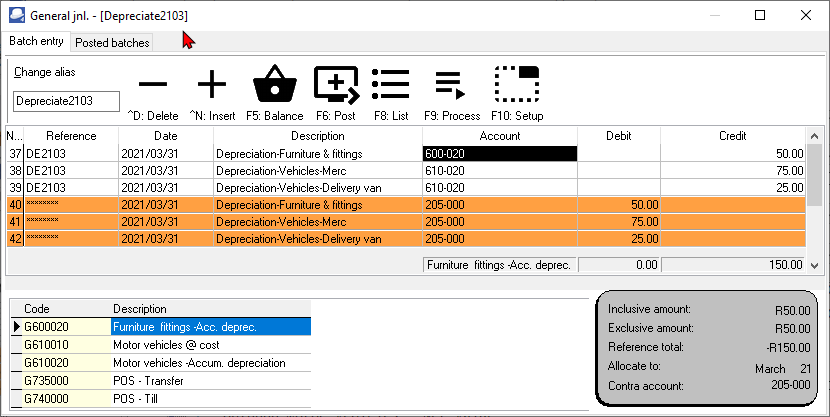This screenshot has width=830, height=417.
Task: Click account 610-020 in row 38
Action: 500,171
